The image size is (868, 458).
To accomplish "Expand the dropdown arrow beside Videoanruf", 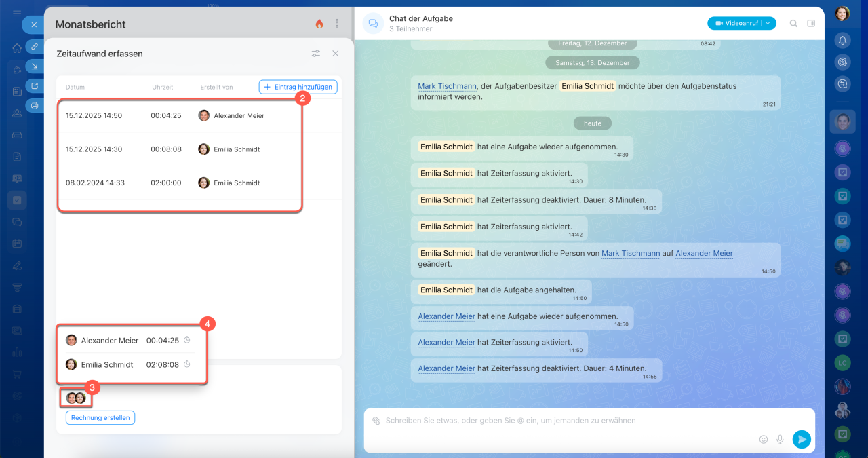I will coord(768,23).
